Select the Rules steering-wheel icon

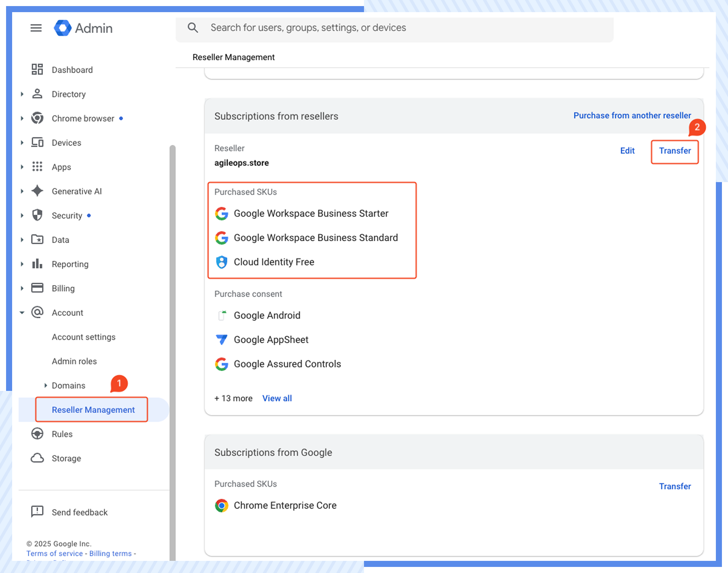[37, 434]
